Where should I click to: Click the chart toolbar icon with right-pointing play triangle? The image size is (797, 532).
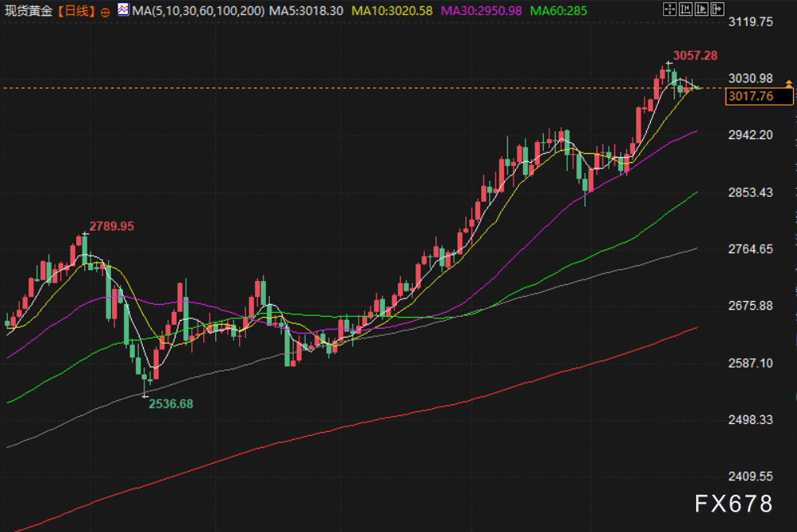[701, 10]
